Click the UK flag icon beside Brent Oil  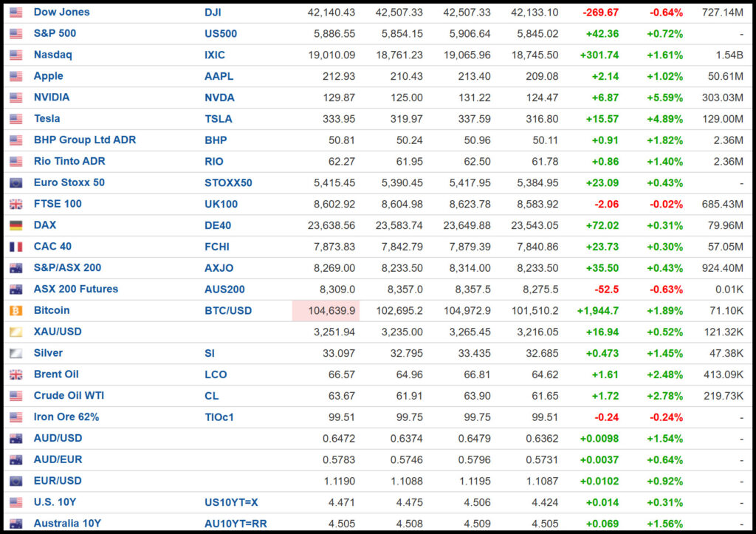coord(16,374)
